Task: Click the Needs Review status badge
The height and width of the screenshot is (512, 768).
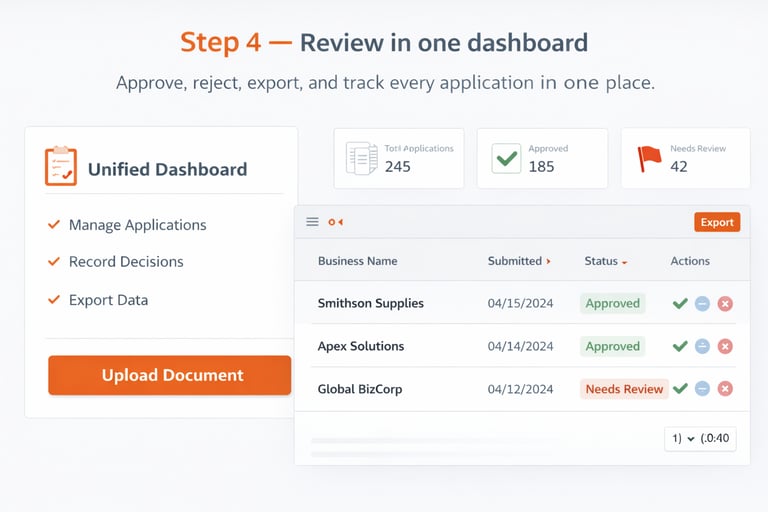Action: (624, 389)
